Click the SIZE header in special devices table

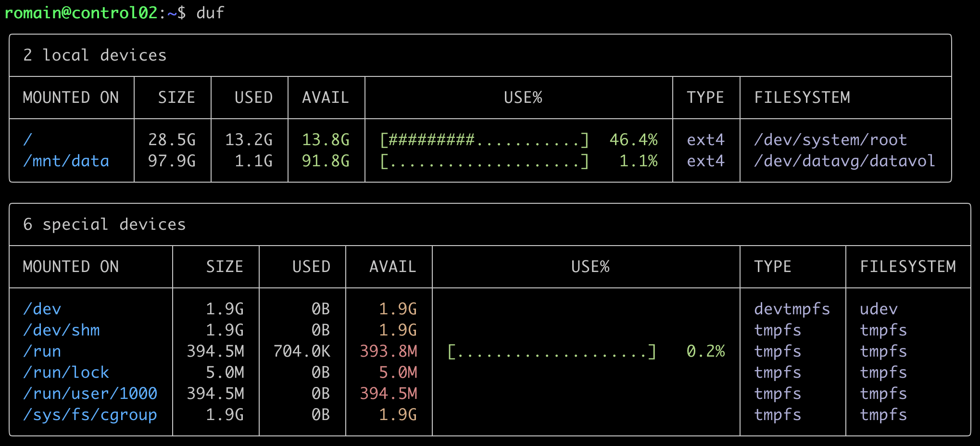pyautogui.click(x=225, y=267)
